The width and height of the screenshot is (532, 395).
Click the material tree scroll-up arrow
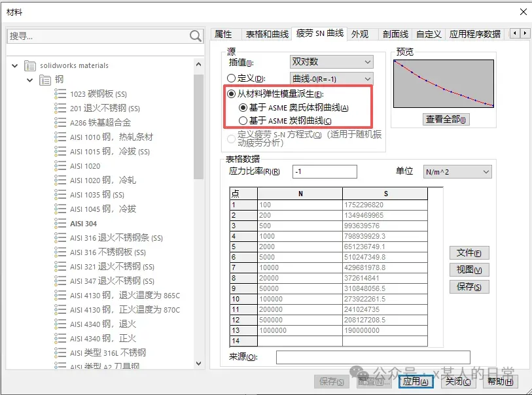pyautogui.click(x=199, y=64)
